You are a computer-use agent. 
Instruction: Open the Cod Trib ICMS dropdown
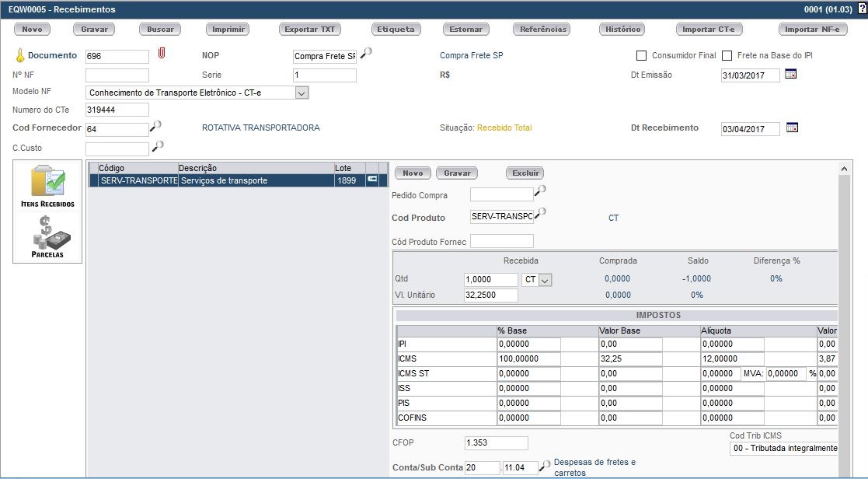tap(783, 449)
